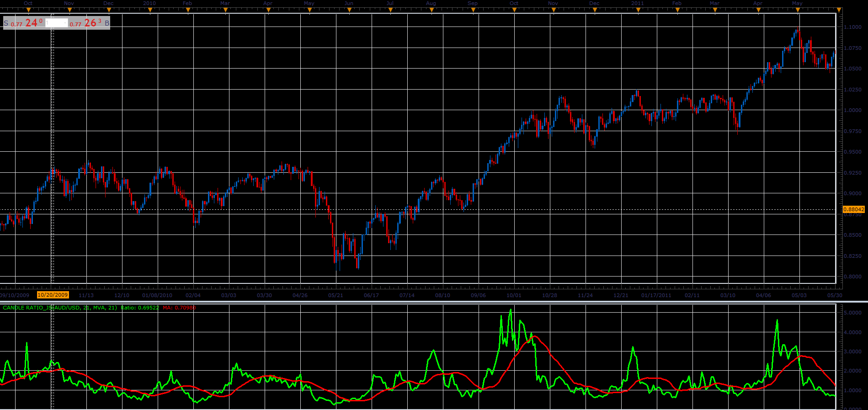868x410 pixels.
Task: Click the S sell button in trade panel
Action: click(x=6, y=23)
